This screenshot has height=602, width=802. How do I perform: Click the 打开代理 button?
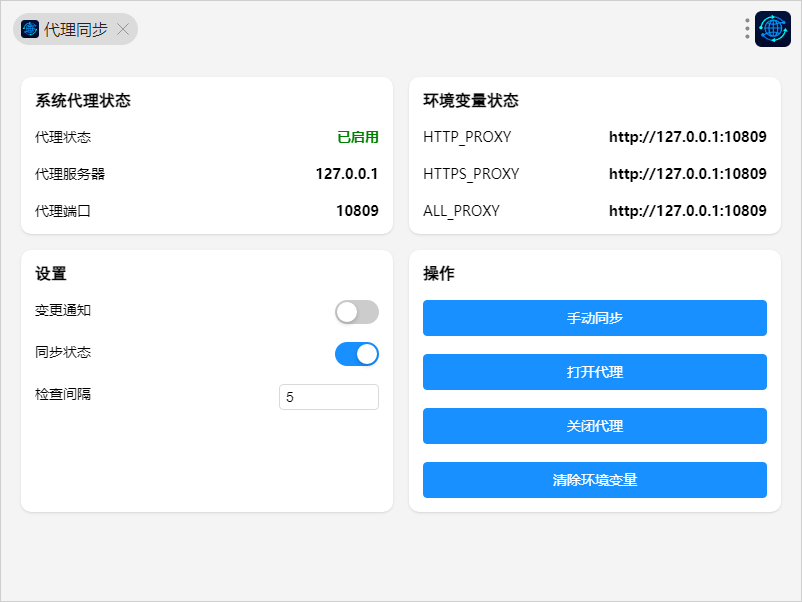(x=594, y=372)
